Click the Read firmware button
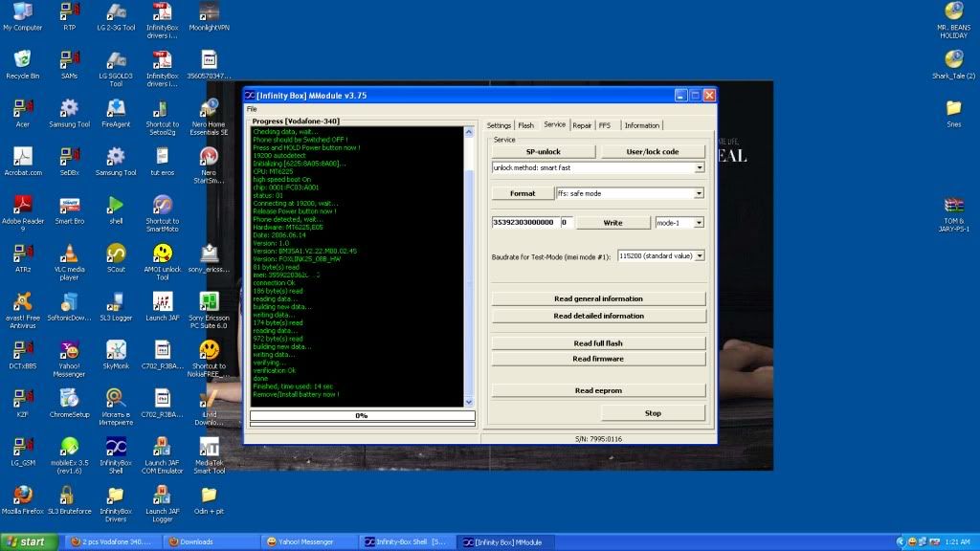 (x=598, y=360)
